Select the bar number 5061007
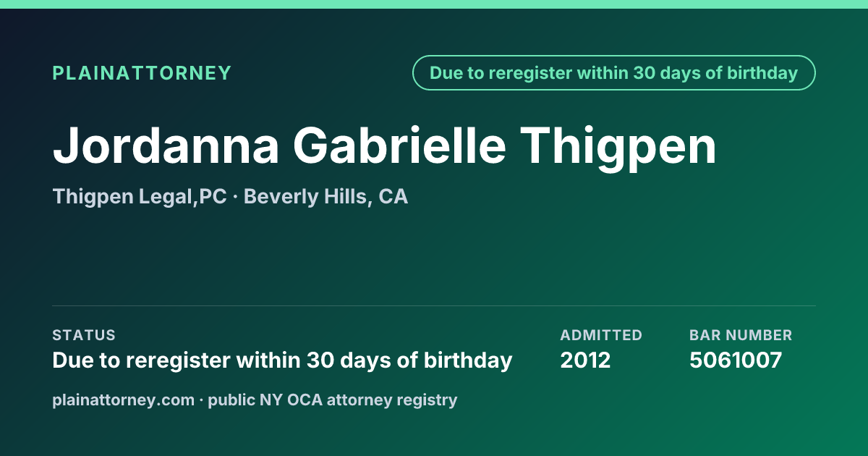 pyautogui.click(x=736, y=360)
